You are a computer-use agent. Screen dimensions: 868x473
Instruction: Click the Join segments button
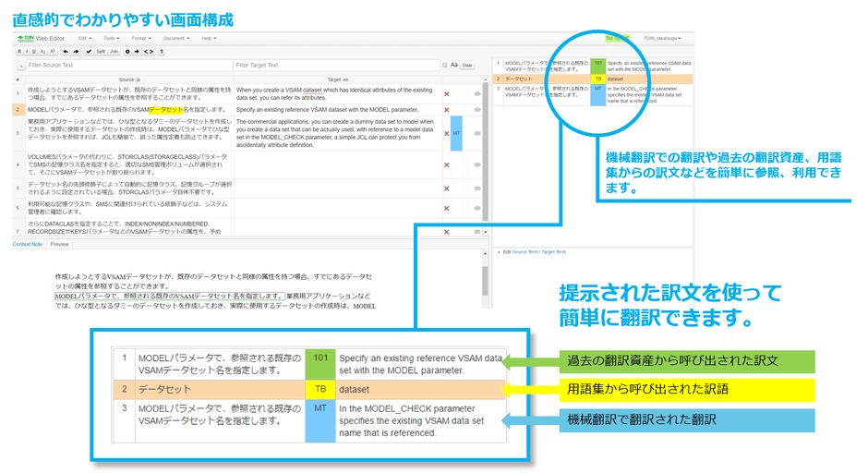coord(115,52)
